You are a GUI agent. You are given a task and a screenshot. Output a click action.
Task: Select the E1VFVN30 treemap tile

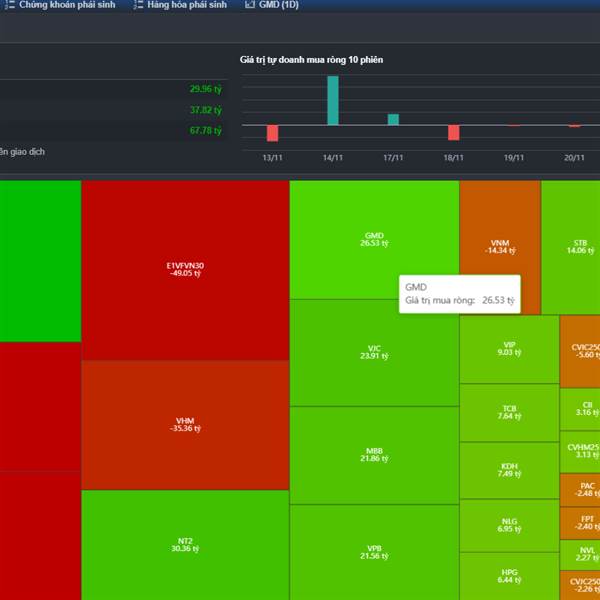coord(185,268)
